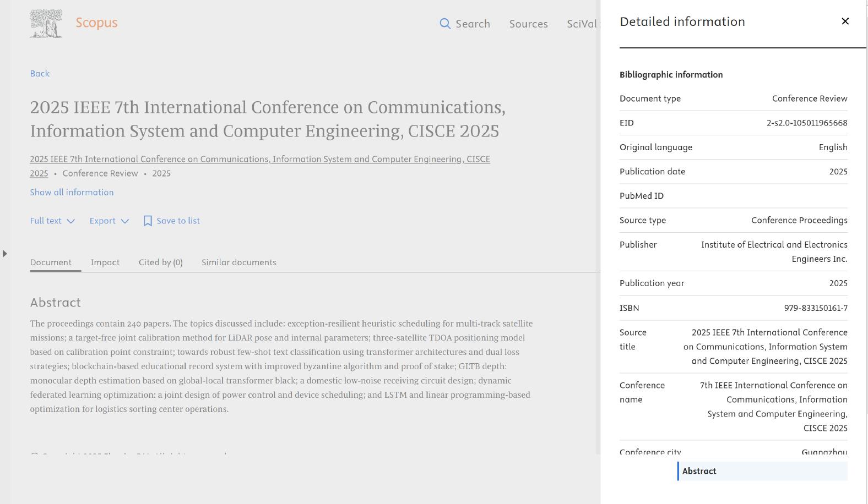The height and width of the screenshot is (504, 868).
Task: Click the Scopus brand name text
Action: (96, 23)
